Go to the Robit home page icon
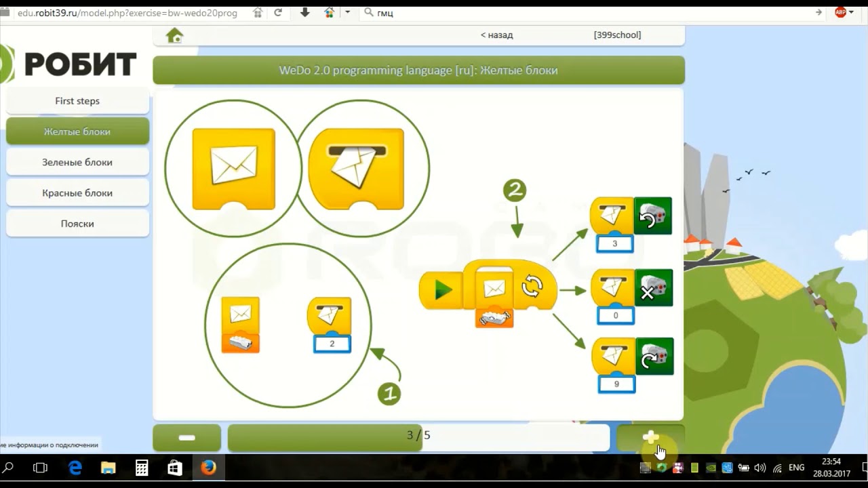Viewport: 868px width, 488px height. 175,35
